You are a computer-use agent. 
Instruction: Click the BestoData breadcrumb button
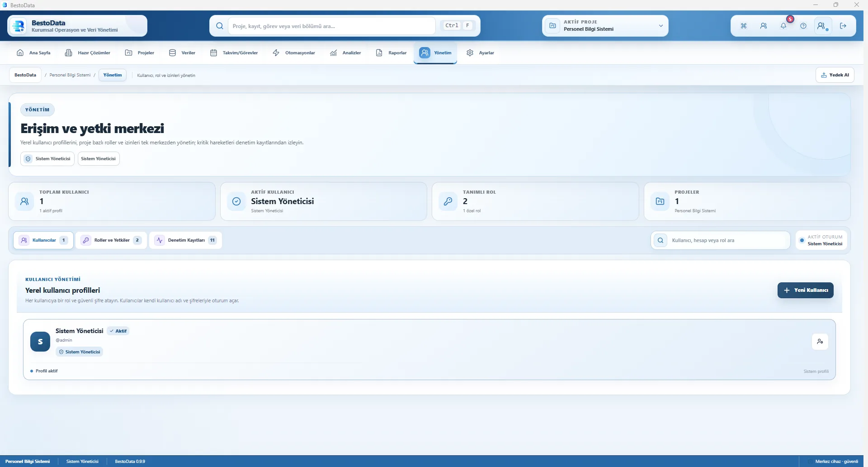25,75
